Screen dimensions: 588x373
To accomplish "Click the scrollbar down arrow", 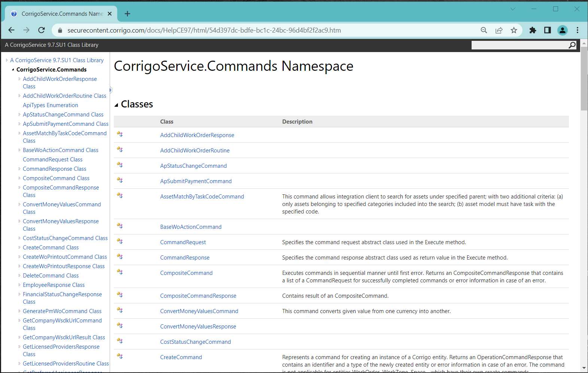I will point(584,369).
